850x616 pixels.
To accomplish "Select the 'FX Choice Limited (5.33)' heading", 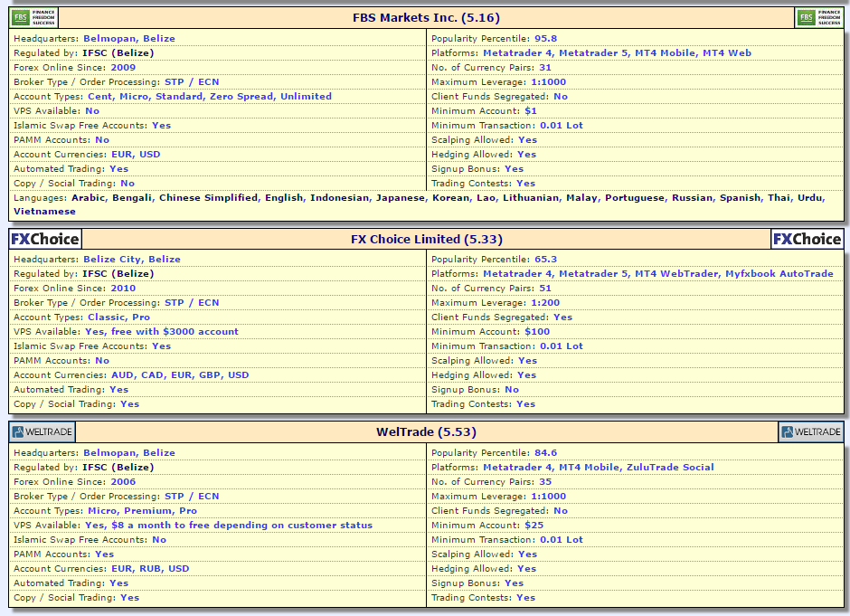I will [427, 239].
